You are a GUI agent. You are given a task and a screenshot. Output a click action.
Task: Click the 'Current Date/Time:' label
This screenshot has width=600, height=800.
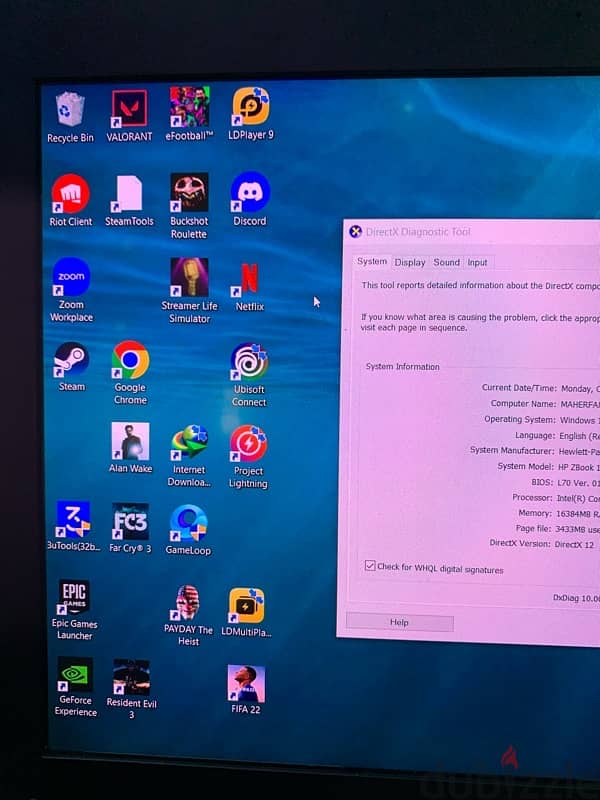tap(519, 388)
